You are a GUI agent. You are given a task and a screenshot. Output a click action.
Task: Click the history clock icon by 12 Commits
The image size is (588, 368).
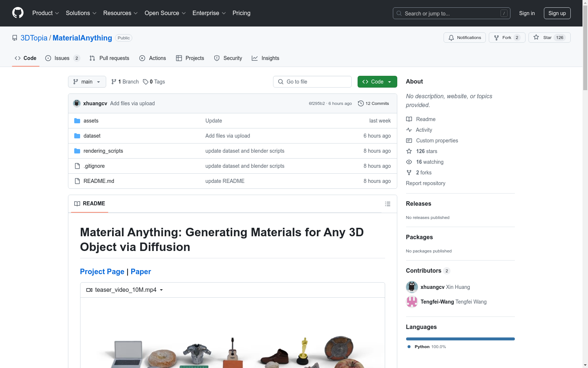[x=361, y=103]
